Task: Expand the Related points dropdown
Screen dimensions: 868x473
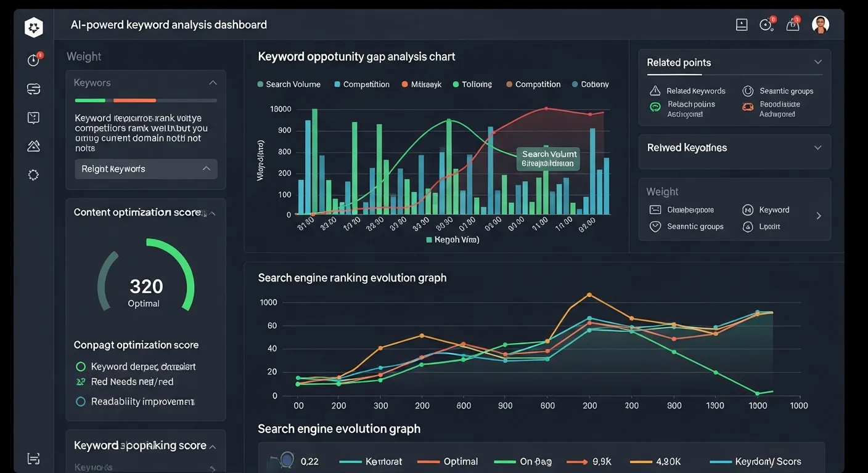Action: click(817, 62)
